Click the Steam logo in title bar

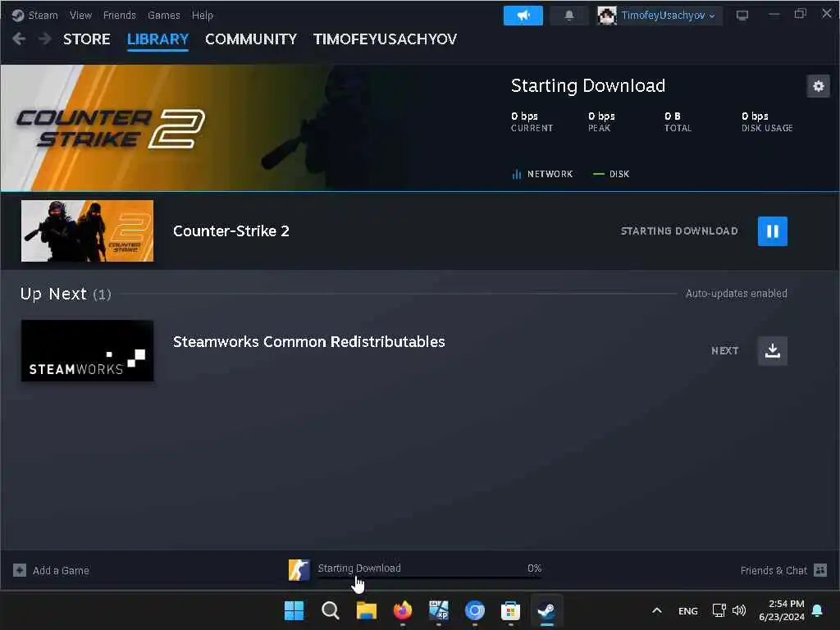click(x=18, y=15)
